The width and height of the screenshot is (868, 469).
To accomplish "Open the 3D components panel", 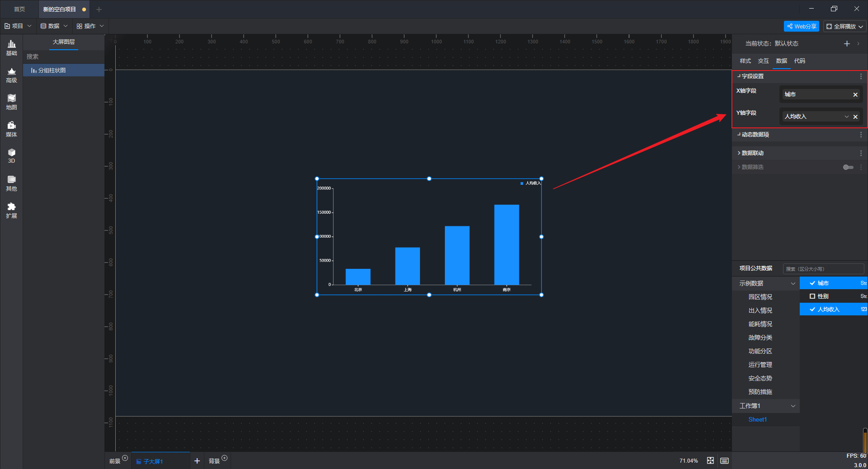I will click(11, 156).
